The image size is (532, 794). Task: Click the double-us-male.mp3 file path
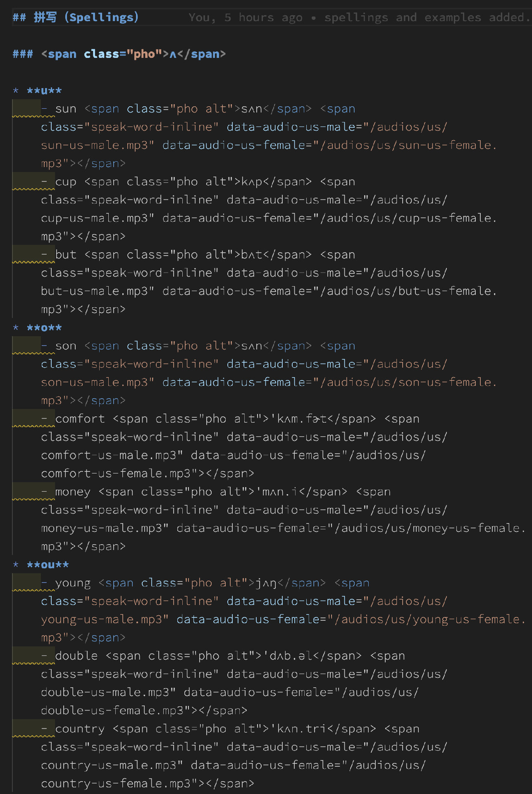click(x=108, y=692)
